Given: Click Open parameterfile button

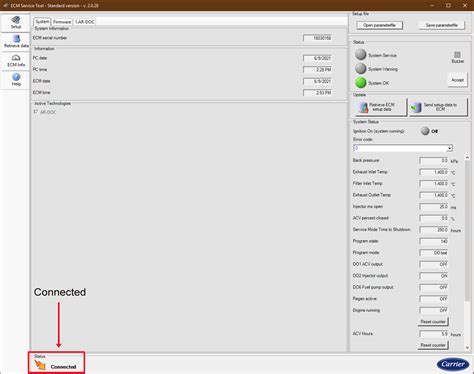Looking at the screenshot, I should (x=379, y=25).
